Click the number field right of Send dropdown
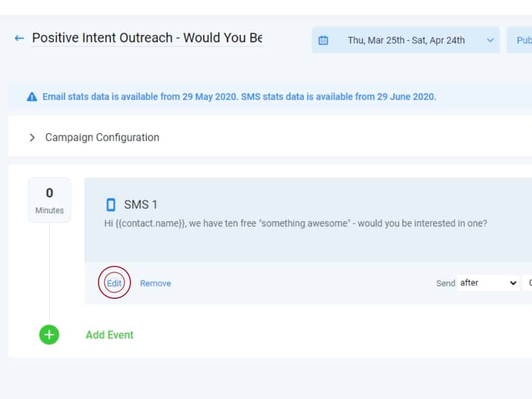This screenshot has width=532, height=399. point(528,283)
